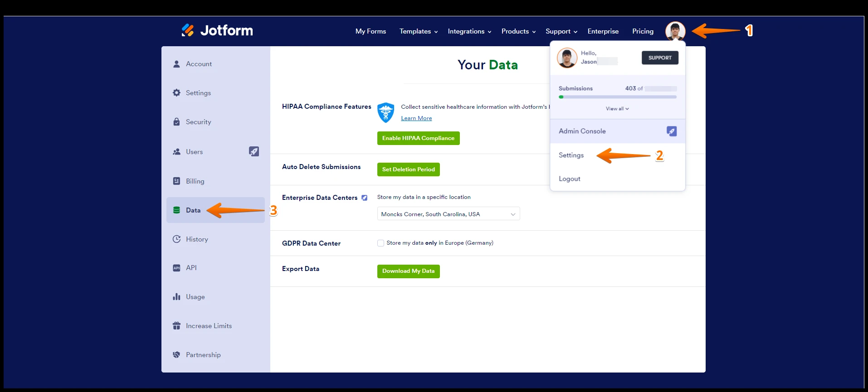The image size is (868, 392).
Task: Click the Usage bar chart icon
Action: click(176, 297)
